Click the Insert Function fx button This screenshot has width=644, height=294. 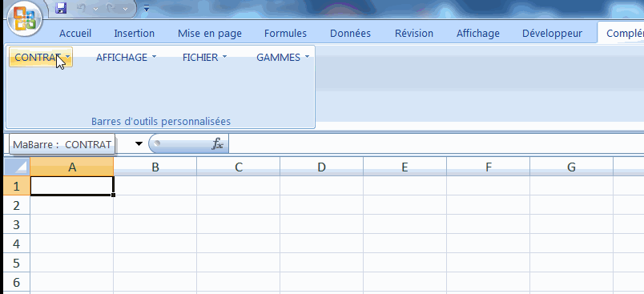coord(217,143)
